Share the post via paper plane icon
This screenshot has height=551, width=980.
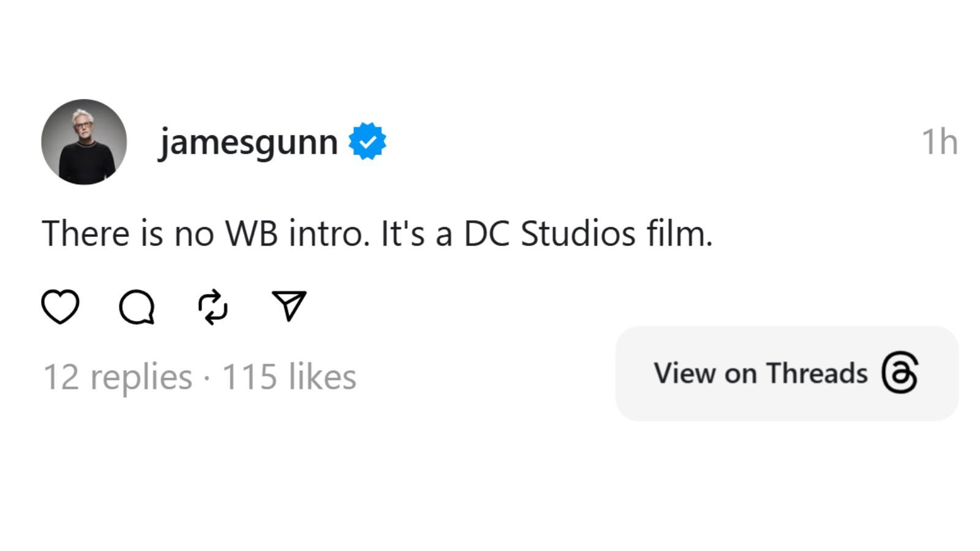pyautogui.click(x=288, y=305)
